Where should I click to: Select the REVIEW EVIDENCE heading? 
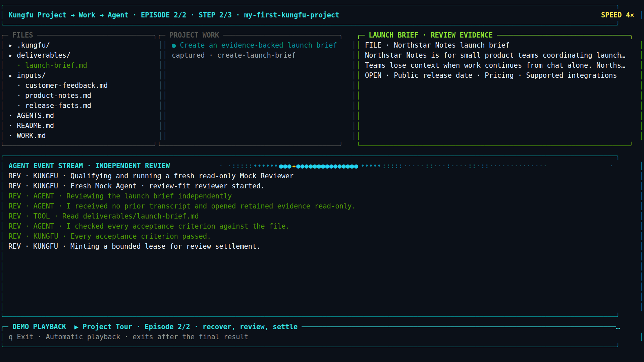[x=462, y=35]
